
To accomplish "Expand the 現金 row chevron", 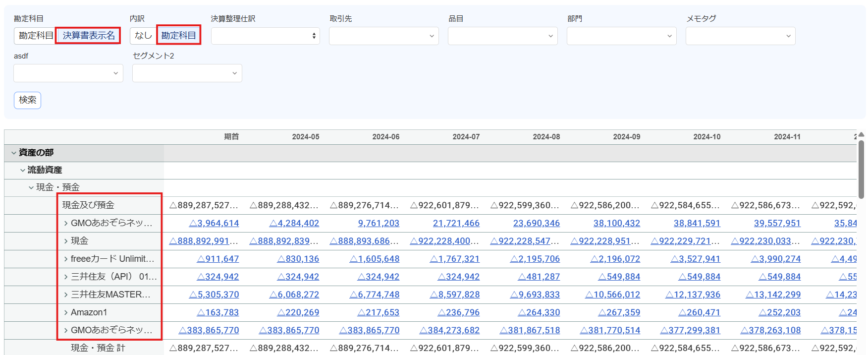I will (x=66, y=241).
